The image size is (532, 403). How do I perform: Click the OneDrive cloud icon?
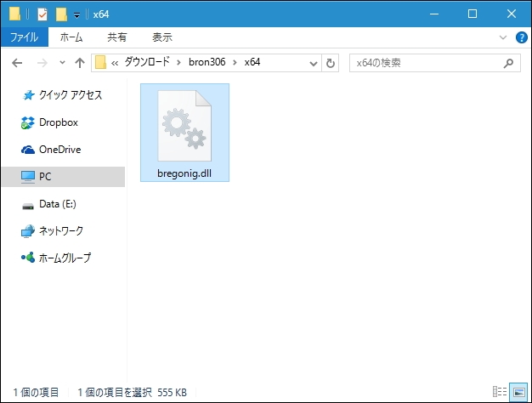click(x=28, y=150)
